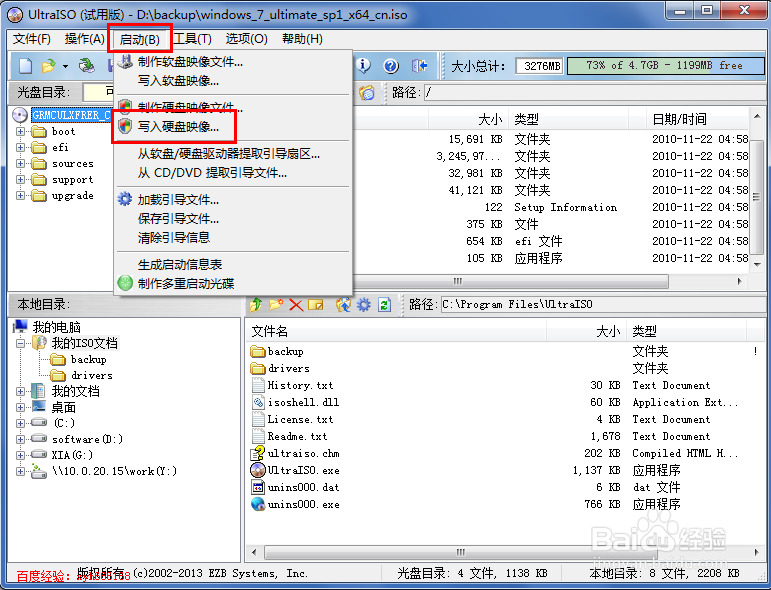Click the green refresh icon in local toolbar
Viewport: 771px width, 590px height.
(384, 305)
